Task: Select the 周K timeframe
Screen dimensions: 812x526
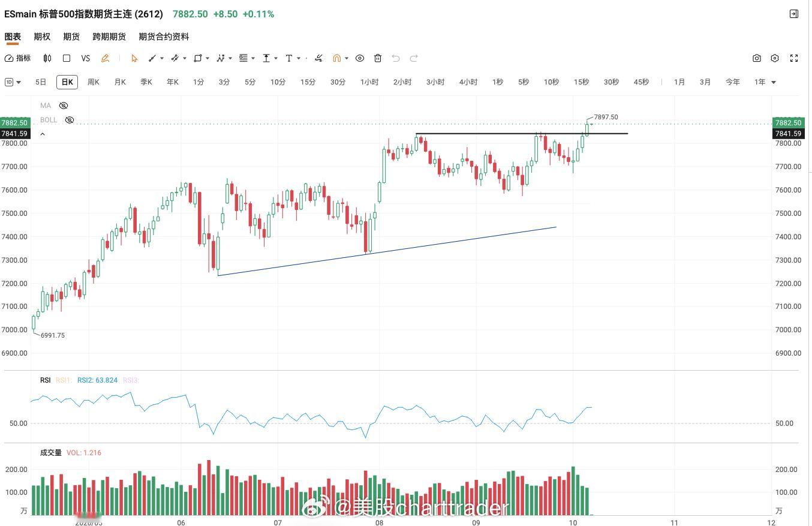Action: [94, 82]
